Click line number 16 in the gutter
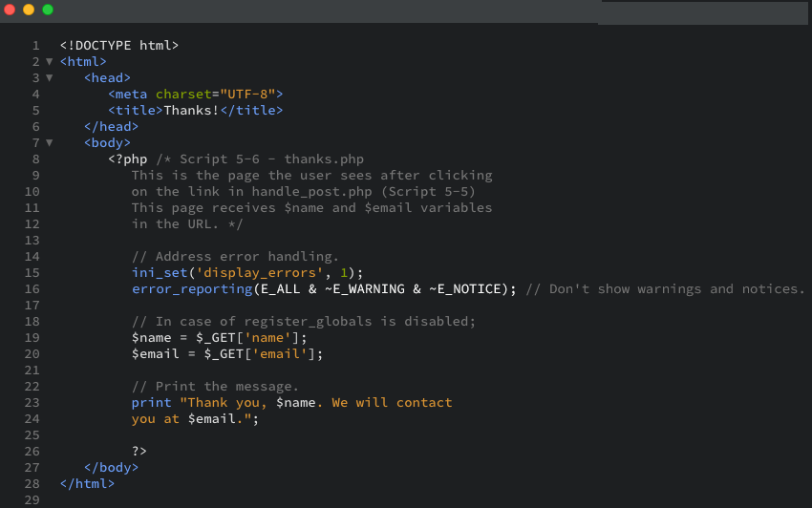Viewport: 812px width, 508px height. pyautogui.click(x=32, y=289)
